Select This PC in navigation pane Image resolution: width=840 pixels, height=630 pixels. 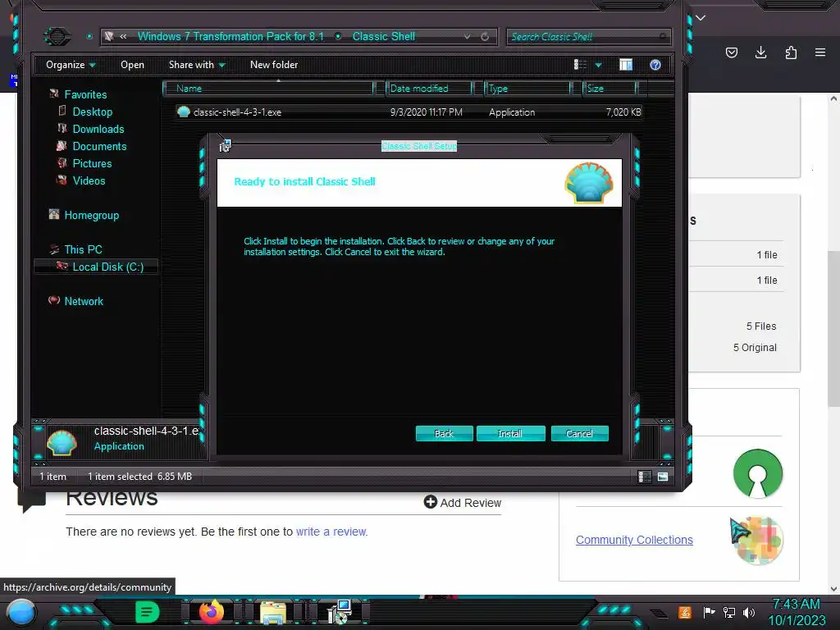click(x=83, y=249)
